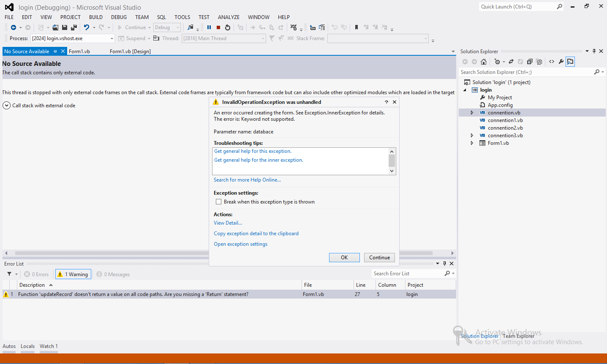Click the Home icon in Solution Explorer
Viewport: 607px width, 364px height.
[484, 62]
